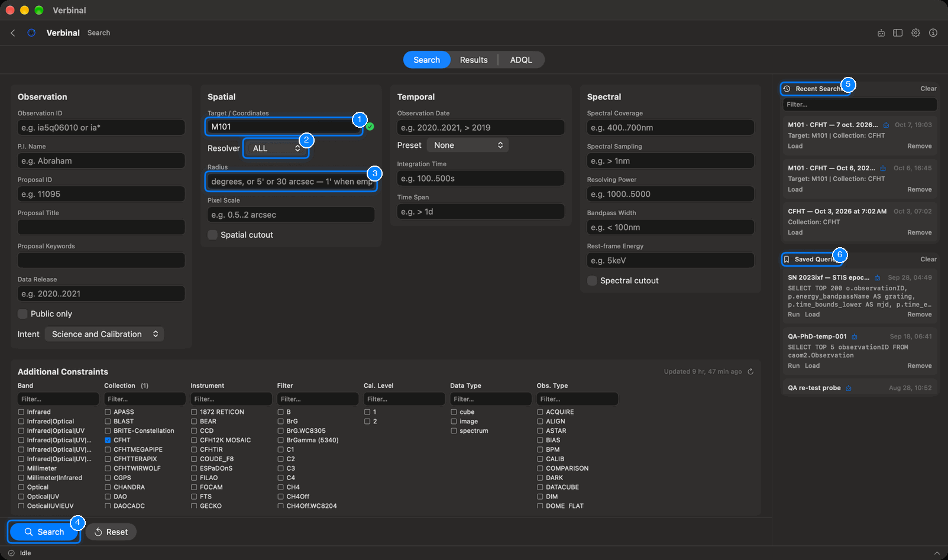
Task: Click robot icon on Oct 6 recent search
Action: coord(883,169)
